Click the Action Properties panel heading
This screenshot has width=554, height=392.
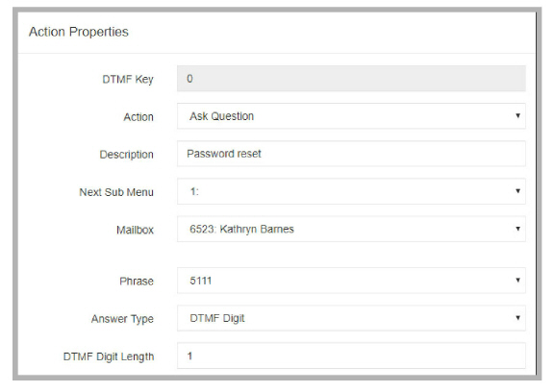click(79, 32)
